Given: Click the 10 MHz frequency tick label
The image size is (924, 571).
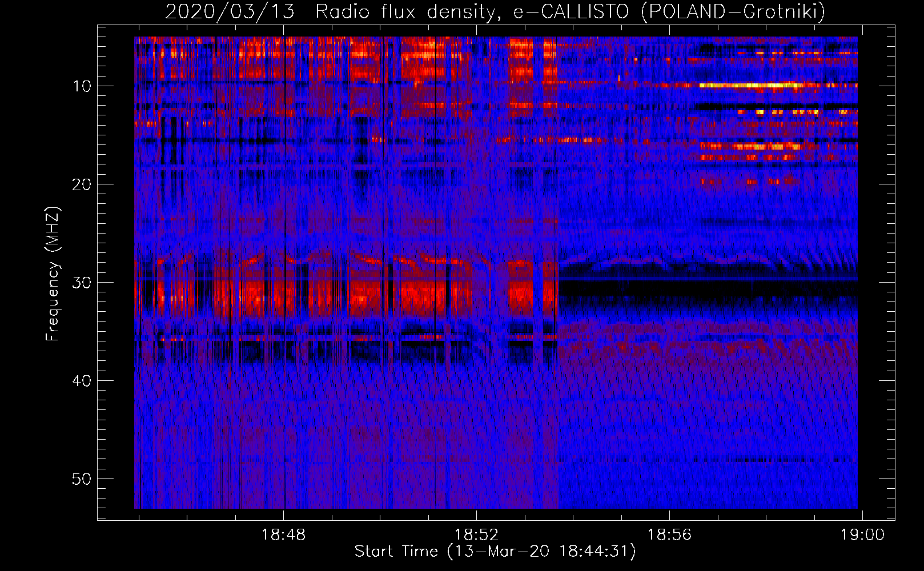Looking at the screenshot, I should click(x=82, y=86).
